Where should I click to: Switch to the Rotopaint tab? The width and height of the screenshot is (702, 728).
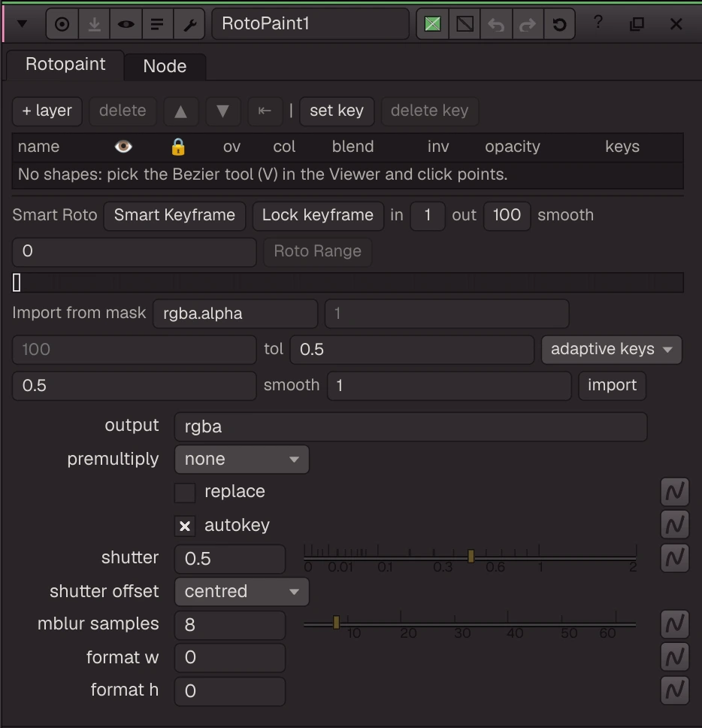tap(65, 65)
